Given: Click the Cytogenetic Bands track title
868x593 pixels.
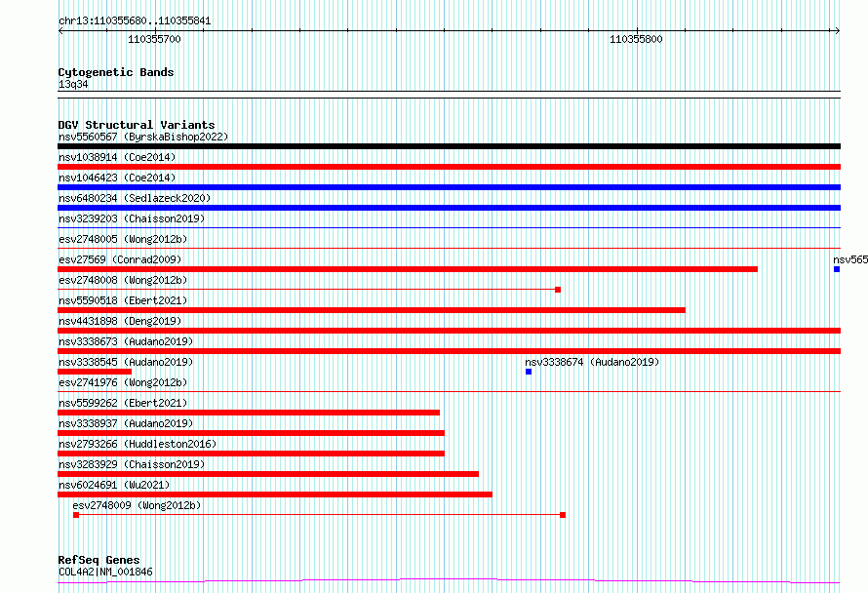Looking at the screenshot, I should pos(116,72).
